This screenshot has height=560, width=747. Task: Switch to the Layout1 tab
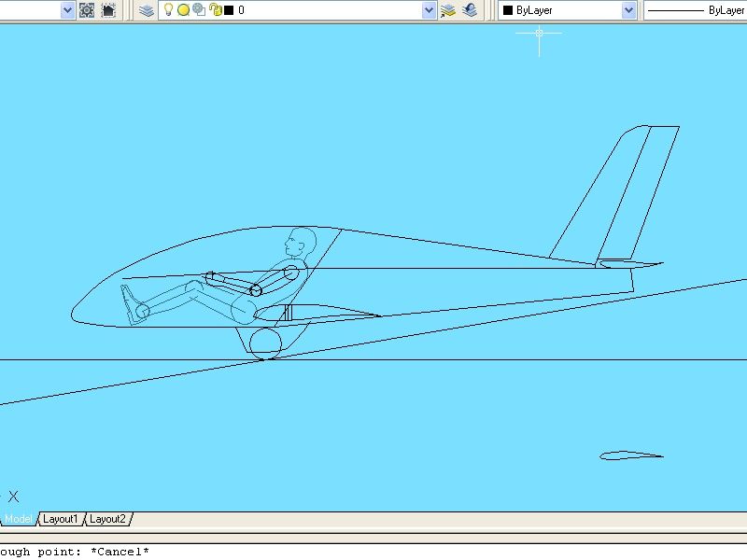pos(62,519)
